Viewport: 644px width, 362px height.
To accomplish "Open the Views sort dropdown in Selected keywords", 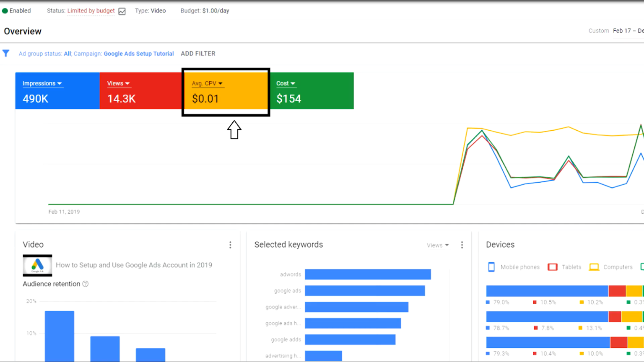I will click(x=437, y=245).
